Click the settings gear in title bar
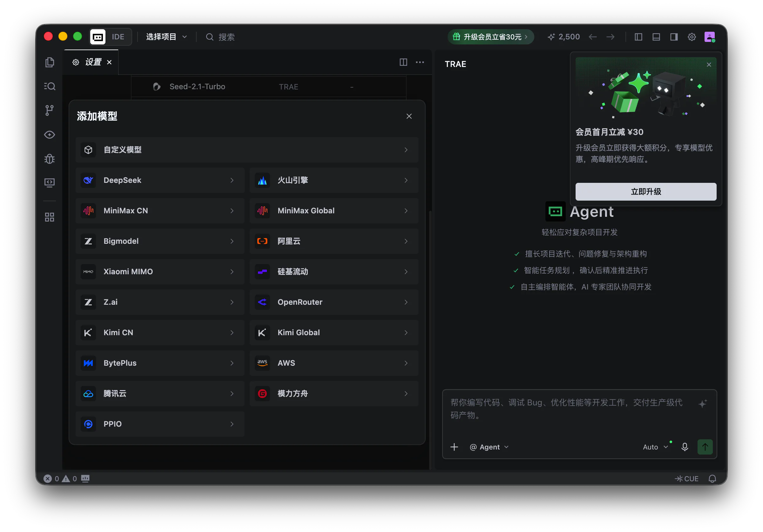The image size is (763, 532). (692, 37)
